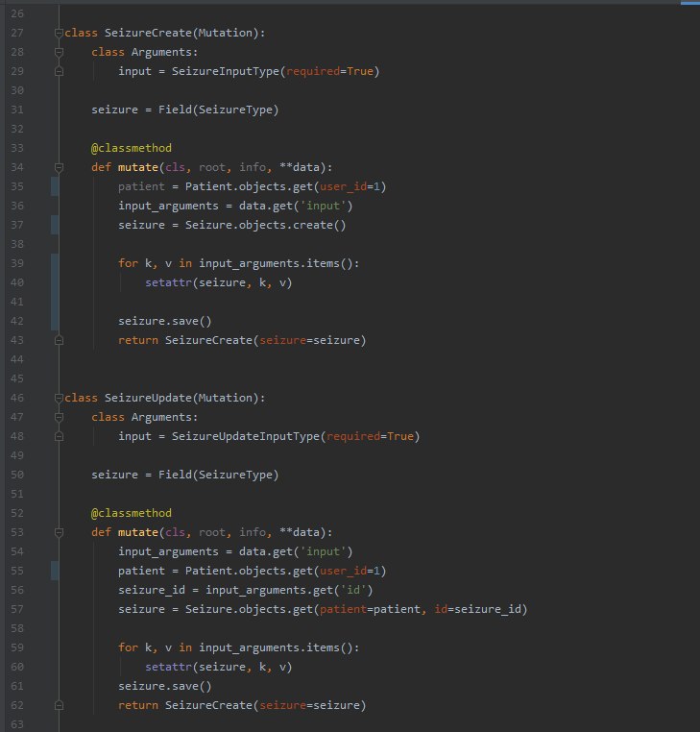Open the change marker beside line 55
700x732 pixels.
[55, 571]
